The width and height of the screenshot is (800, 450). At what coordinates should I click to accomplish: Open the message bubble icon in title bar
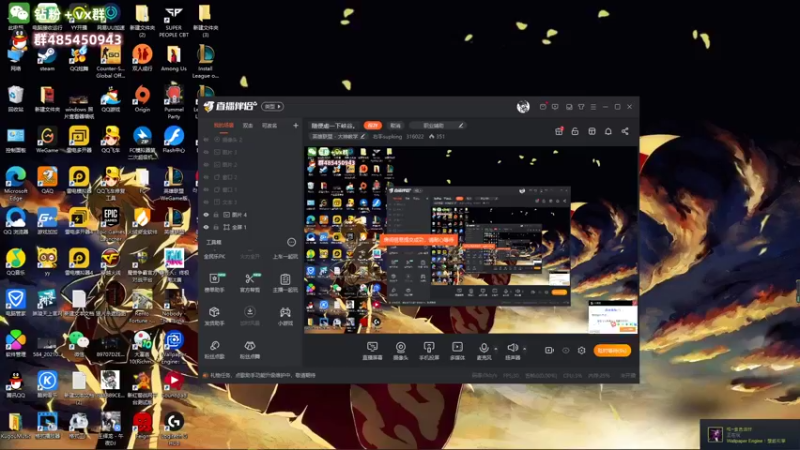tap(555, 107)
